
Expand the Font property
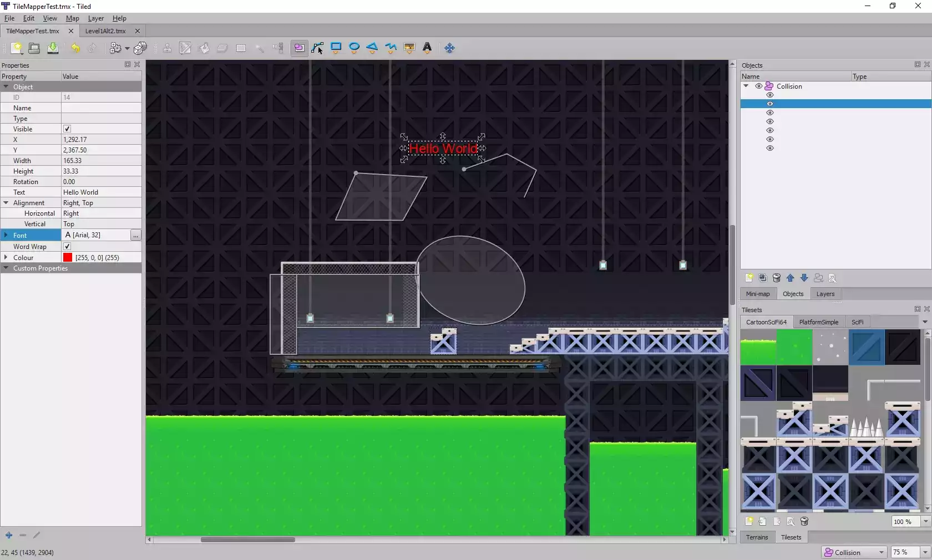click(6, 235)
